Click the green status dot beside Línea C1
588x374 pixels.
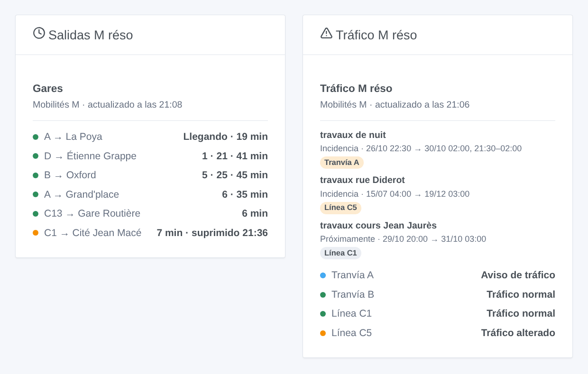click(323, 314)
